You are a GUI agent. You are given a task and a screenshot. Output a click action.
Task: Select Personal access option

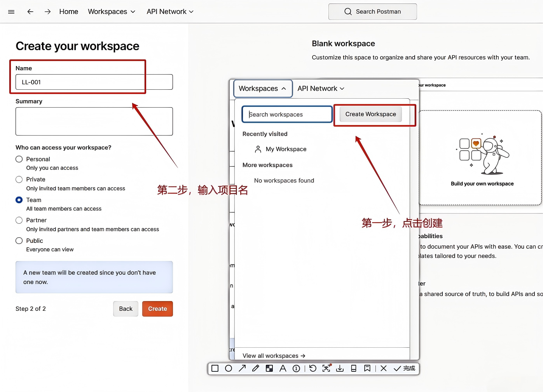tap(19, 159)
